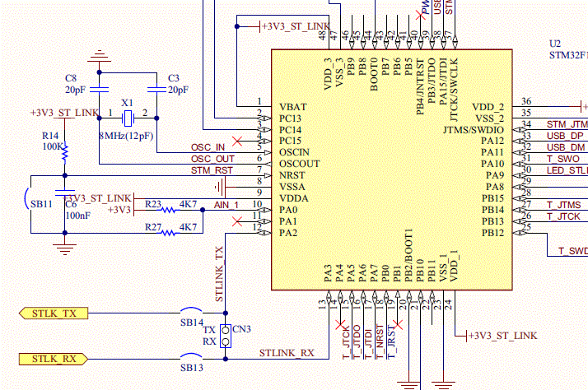Click the no-connect cross at pin 14
Screen dimensions: 588x390
(x=340, y=324)
